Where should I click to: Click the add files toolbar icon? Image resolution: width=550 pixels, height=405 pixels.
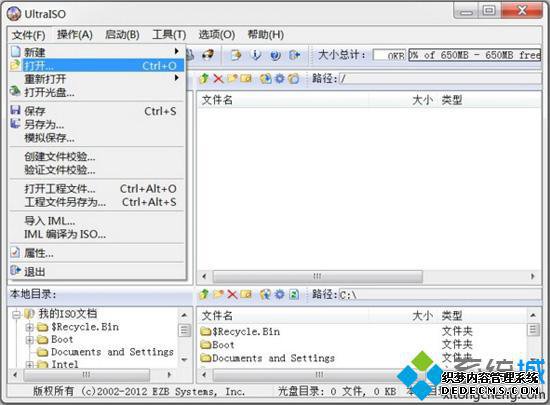pos(236,55)
